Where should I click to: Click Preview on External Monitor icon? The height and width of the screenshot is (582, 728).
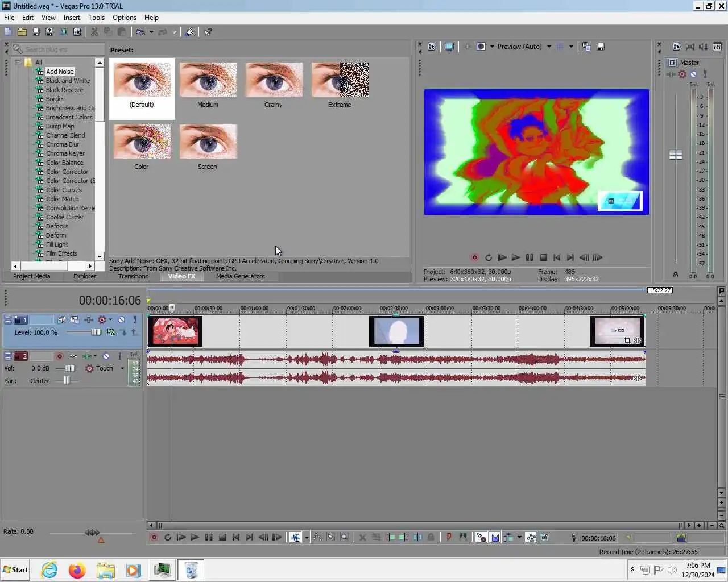click(x=449, y=47)
